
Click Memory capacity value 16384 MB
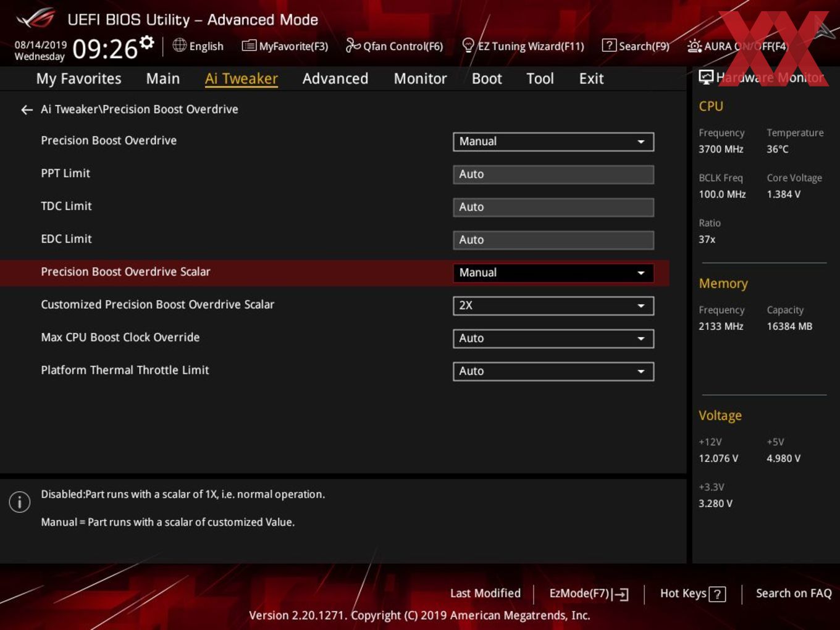click(789, 326)
